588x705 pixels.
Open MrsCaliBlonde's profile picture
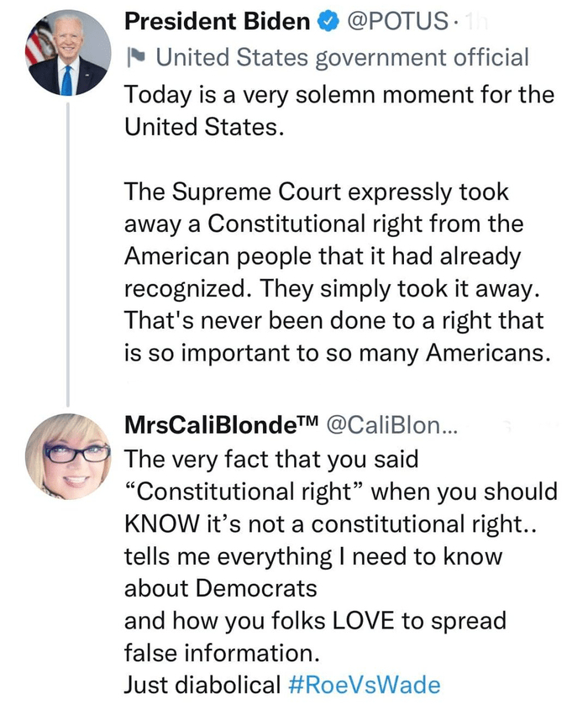(x=68, y=456)
